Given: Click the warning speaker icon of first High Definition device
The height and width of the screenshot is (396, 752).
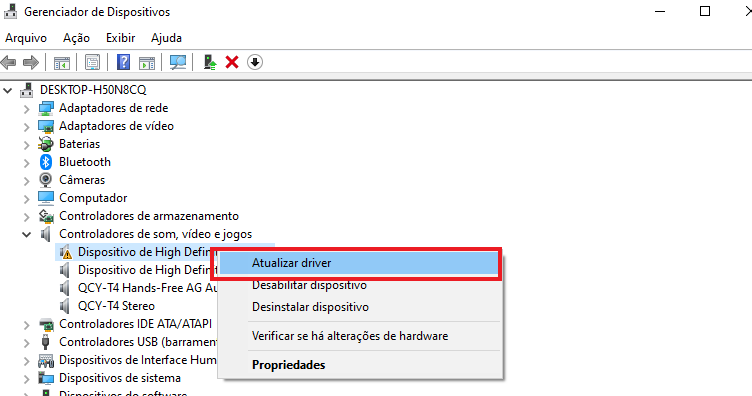Looking at the screenshot, I should point(65,252).
